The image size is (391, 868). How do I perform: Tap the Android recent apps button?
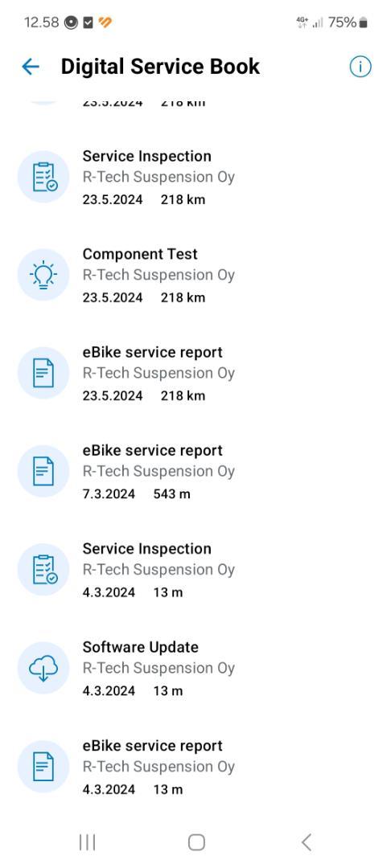87,842
